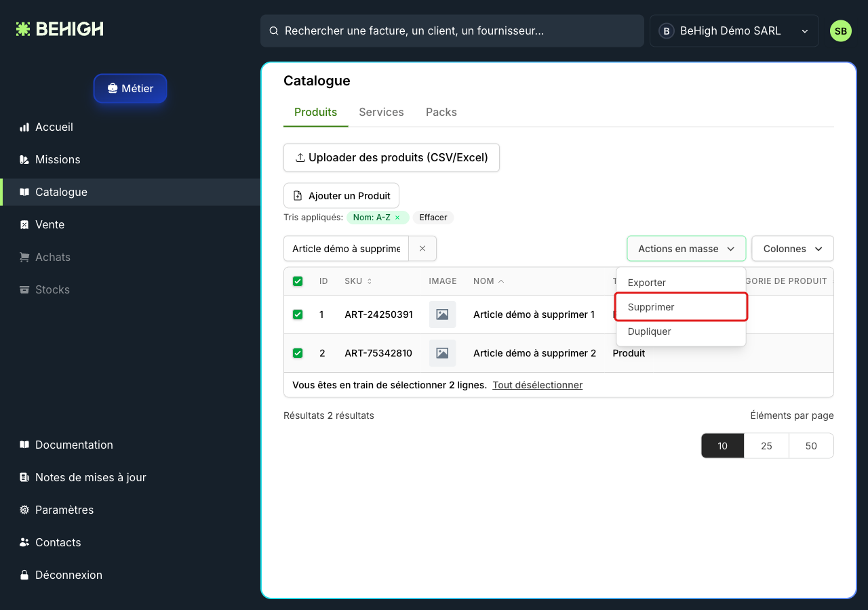Click the Tout désélectionner link

[538, 385]
